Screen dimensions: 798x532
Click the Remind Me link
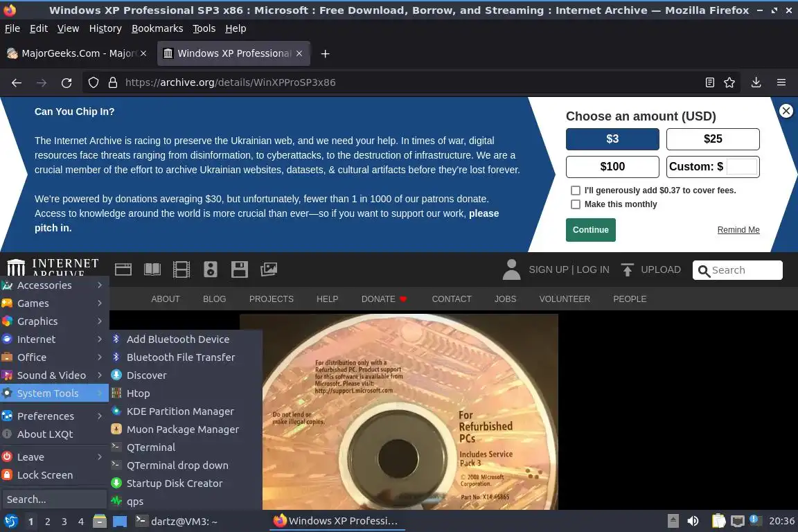738,229
